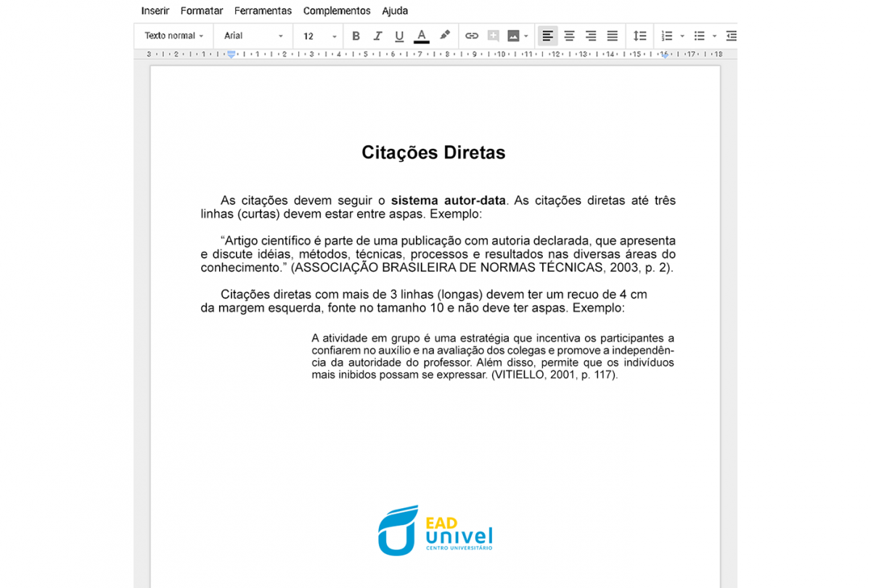Click the add comment icon

point(494,36)
